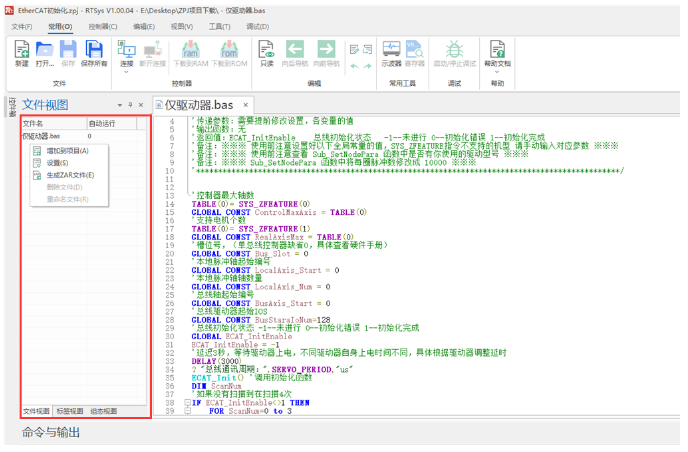This screenshot has height=452, width=688.
Task: Navigate forward with 向前导航 arrow
Action: click(326, 49)
